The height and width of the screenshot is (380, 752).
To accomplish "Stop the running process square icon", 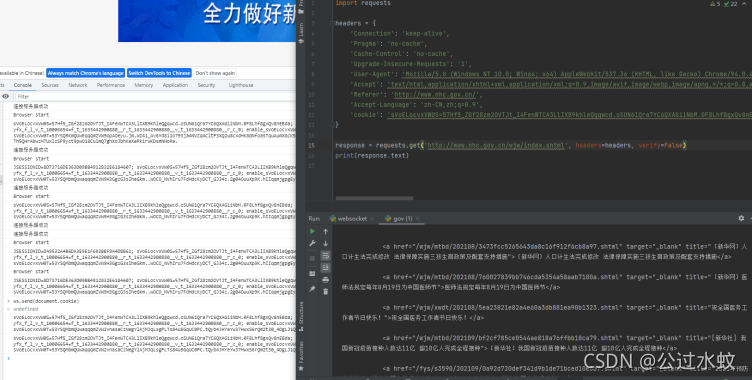I will point(313,258).
